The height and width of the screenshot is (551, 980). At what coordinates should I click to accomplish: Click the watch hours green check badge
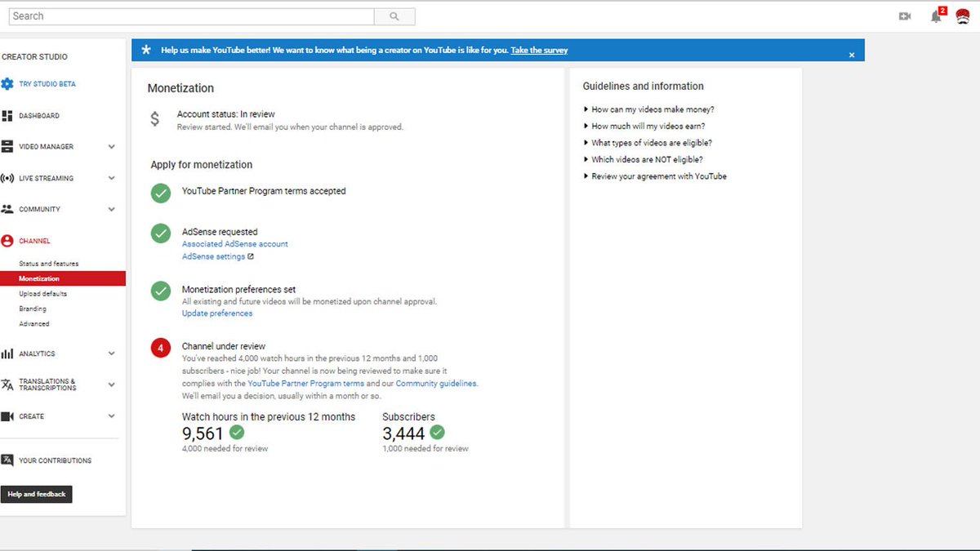[x=237, y=432]
